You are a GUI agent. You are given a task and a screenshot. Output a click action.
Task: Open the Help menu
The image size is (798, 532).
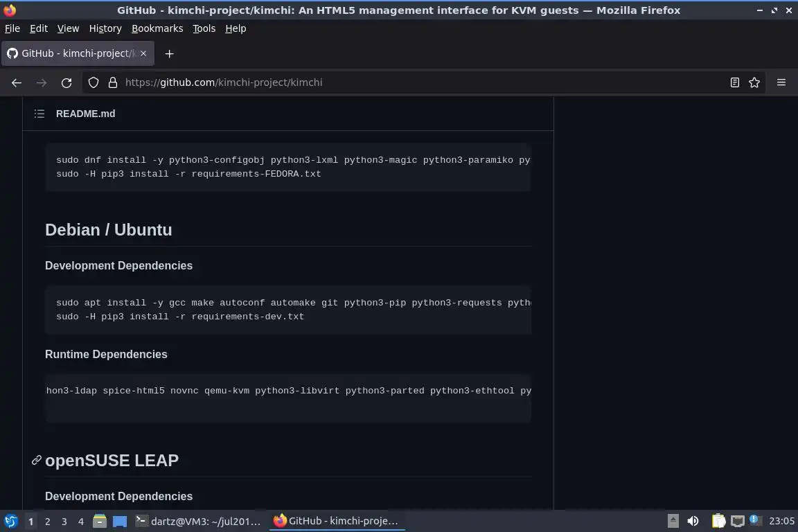point(236,28)
